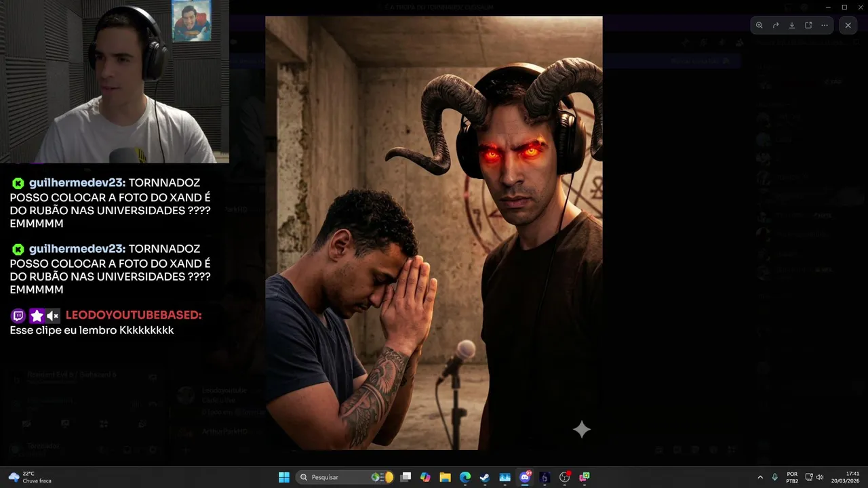Click the Pesquisar taskbar search box
Screen dimensions: 868x488
point(346,477)
